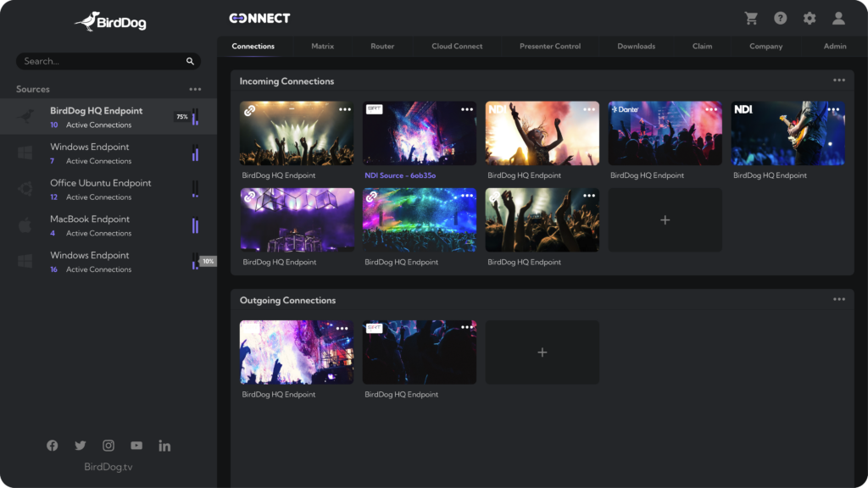The width and height of the screenshot is (868, 488).
Task: Click the search magnifier icon
Action: [190, 62]
